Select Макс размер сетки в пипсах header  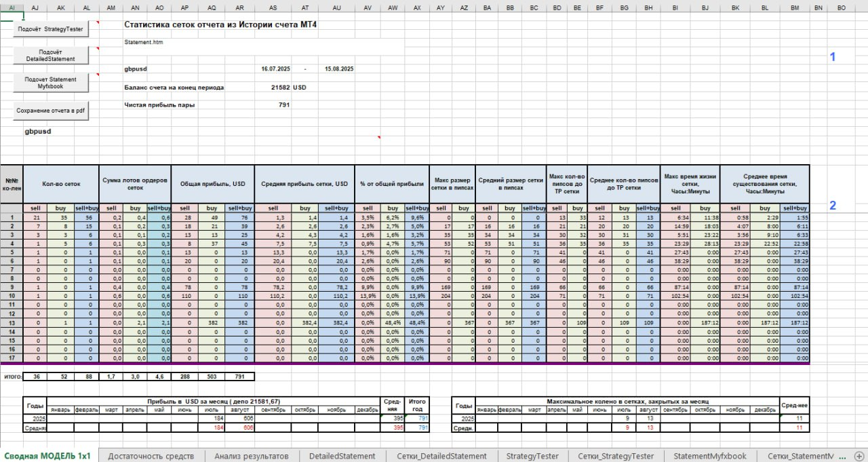(x=452, y=183)
